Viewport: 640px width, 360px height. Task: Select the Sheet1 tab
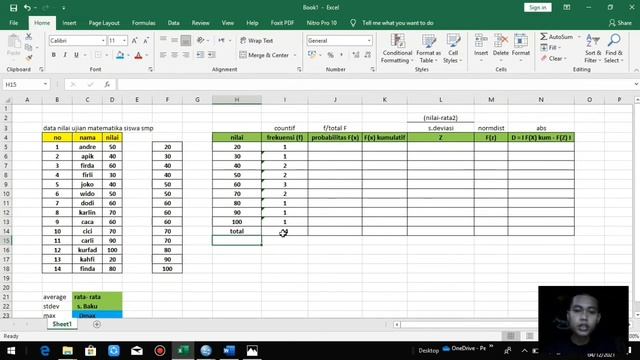62,324
